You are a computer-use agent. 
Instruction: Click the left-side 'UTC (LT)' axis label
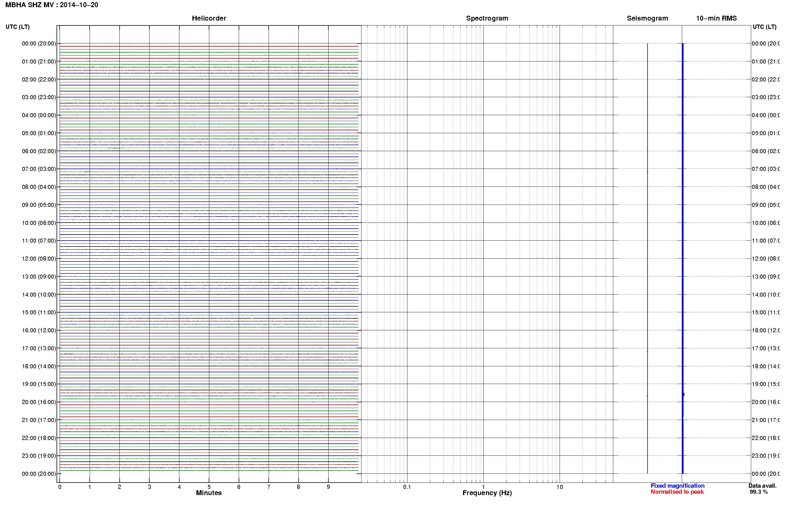point(17,27)
